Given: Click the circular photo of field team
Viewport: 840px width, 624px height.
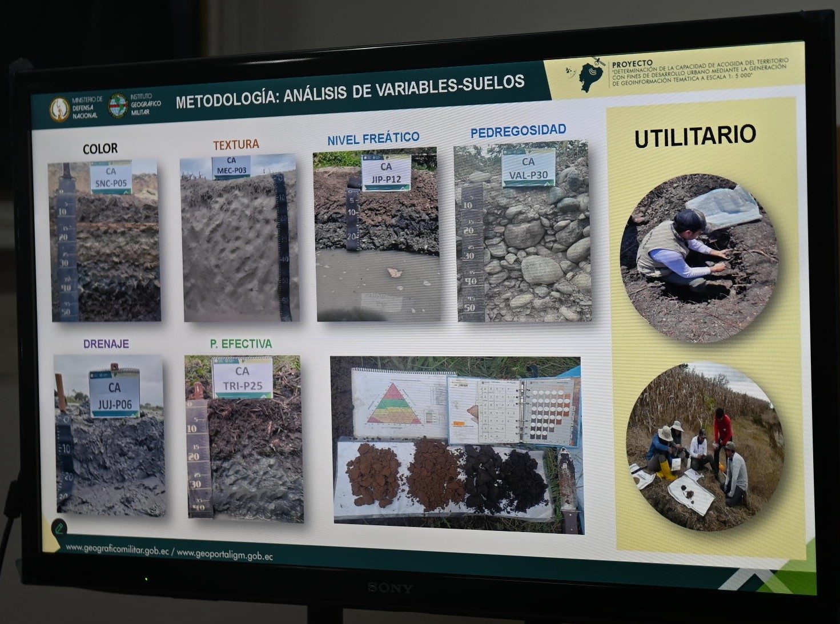Looking at the screenshot, I should tap(705, 446).
